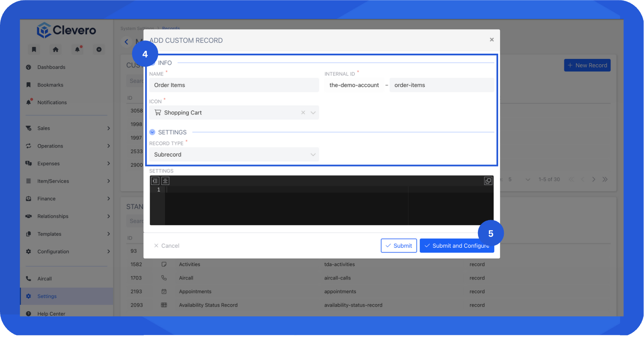Expand the Sales menu chevron

(109, 128)
